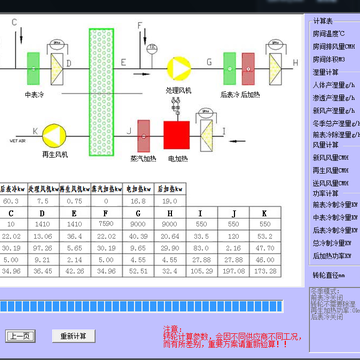Viewport: 360px width, 360px height.
Task: Select the yellow 处理风机 process fan icon
Action: pos(179,69)
